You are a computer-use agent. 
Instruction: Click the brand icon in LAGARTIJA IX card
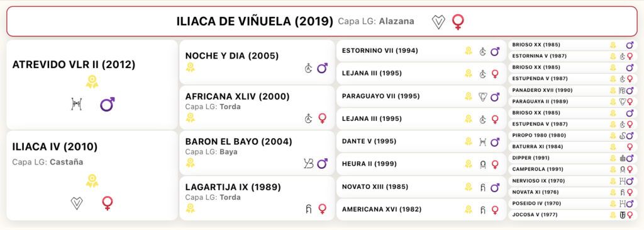point(308,209)
